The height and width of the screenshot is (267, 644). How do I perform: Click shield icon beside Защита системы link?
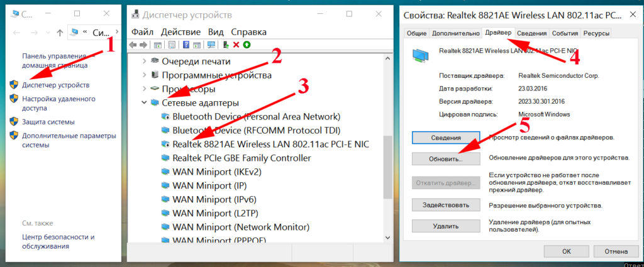[14, 121]
